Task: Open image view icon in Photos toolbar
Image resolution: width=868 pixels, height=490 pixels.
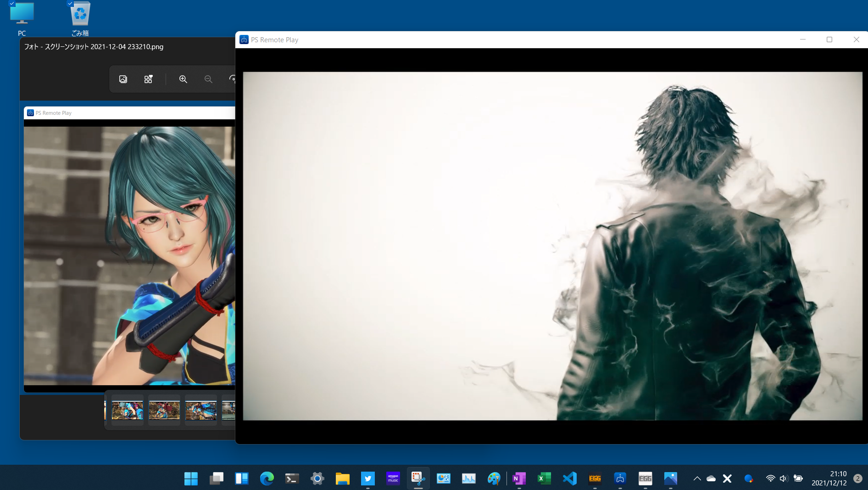Action: (123, 79)
